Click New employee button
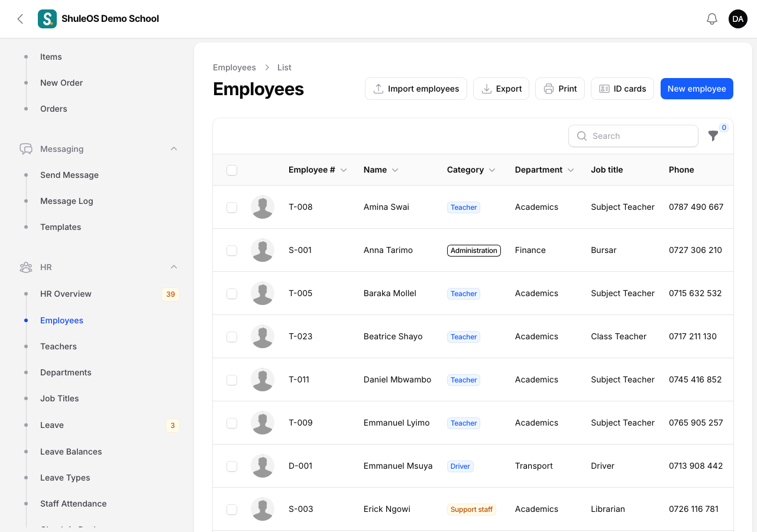Screen dimensions: 757x532 pyautogui.click(x=697, y=89)
